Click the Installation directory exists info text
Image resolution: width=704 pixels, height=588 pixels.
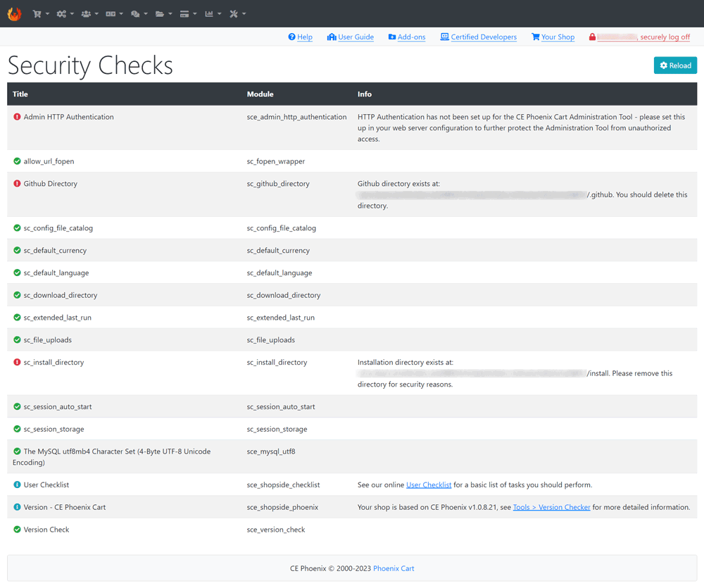click(515, 373)
